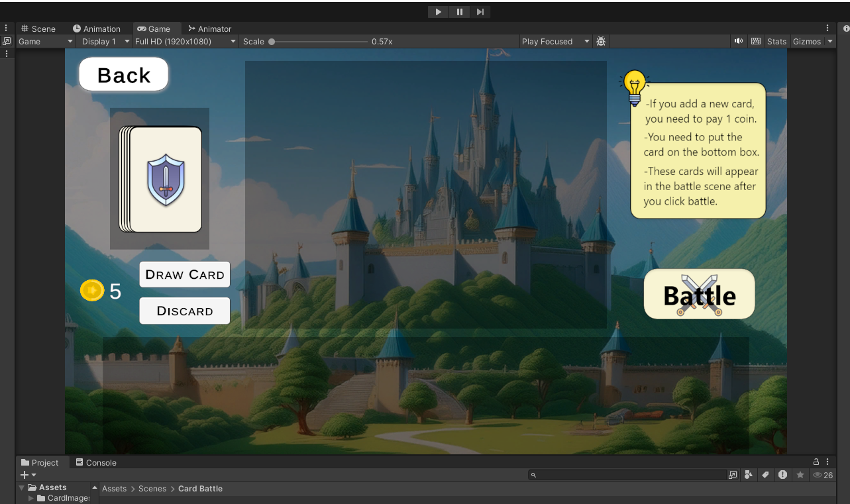The image size is (850, 504).
Task: Switch to the Scene tab
Action: (38, 28)
